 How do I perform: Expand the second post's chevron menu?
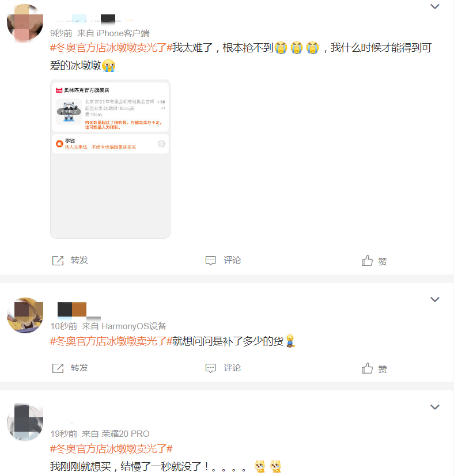tap(435, 300)
